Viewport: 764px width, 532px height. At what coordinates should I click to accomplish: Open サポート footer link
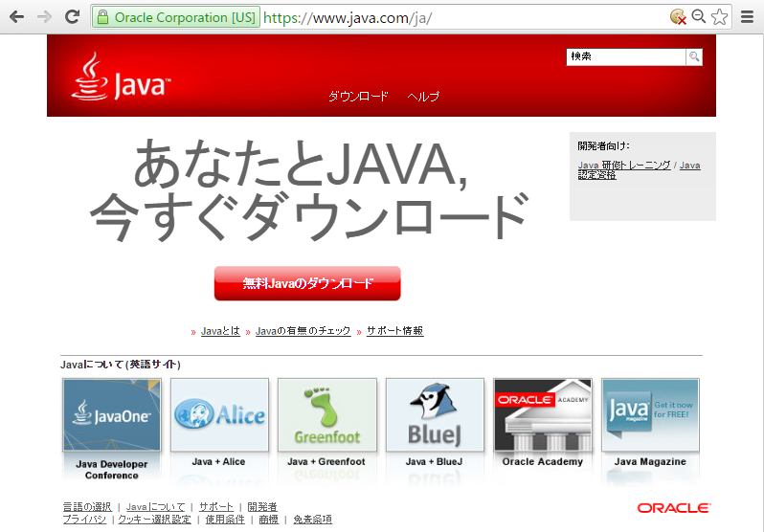point(215,507)
